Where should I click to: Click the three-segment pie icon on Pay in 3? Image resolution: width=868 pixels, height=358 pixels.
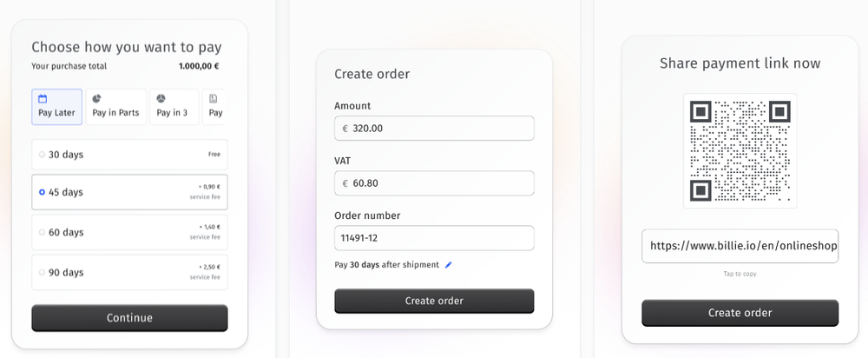161,99
